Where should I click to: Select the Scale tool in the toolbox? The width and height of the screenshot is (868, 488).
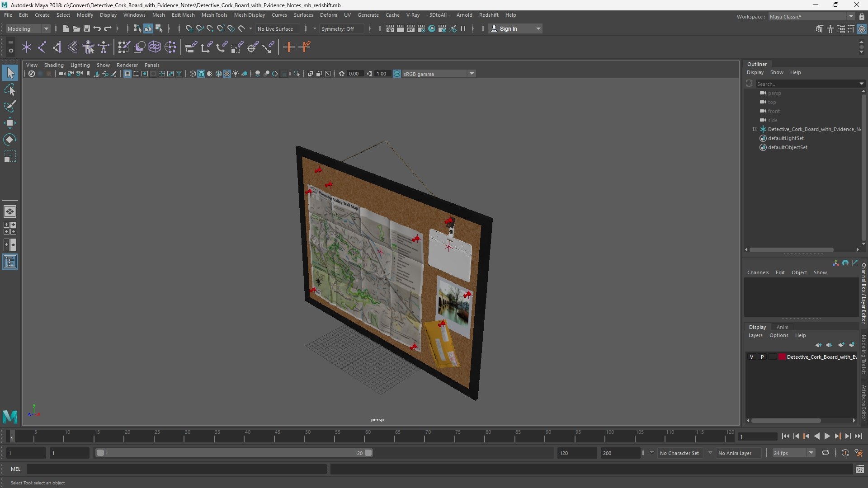click(x=10, y=156)
